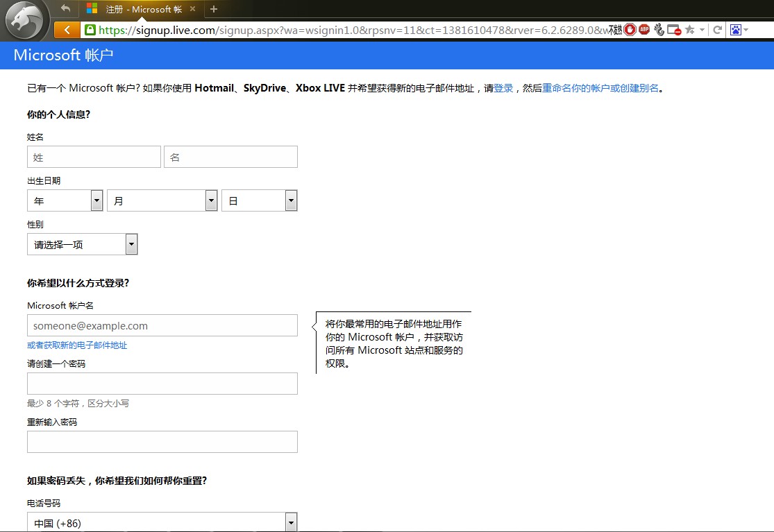The width and height of the screenshot is (774, 532).
Task: Expand the search engine dropdown arrow
Action: [746, 30]
